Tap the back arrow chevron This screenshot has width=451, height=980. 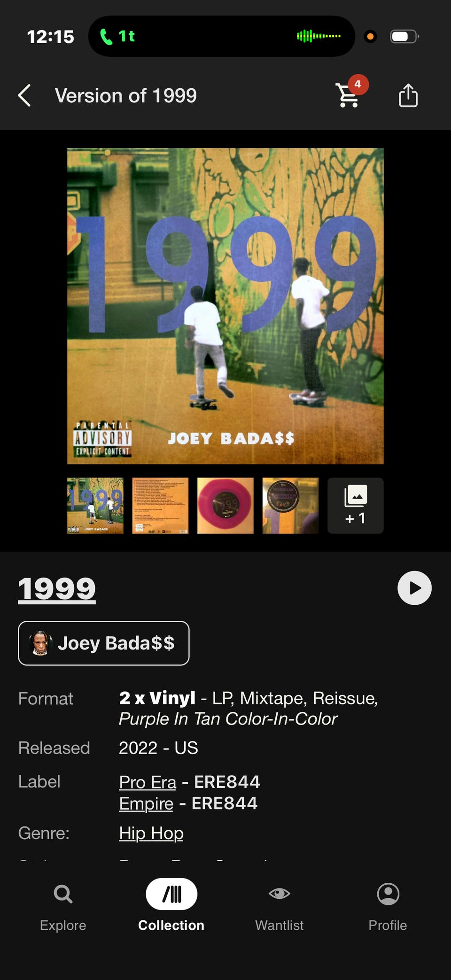coord(24,96)
